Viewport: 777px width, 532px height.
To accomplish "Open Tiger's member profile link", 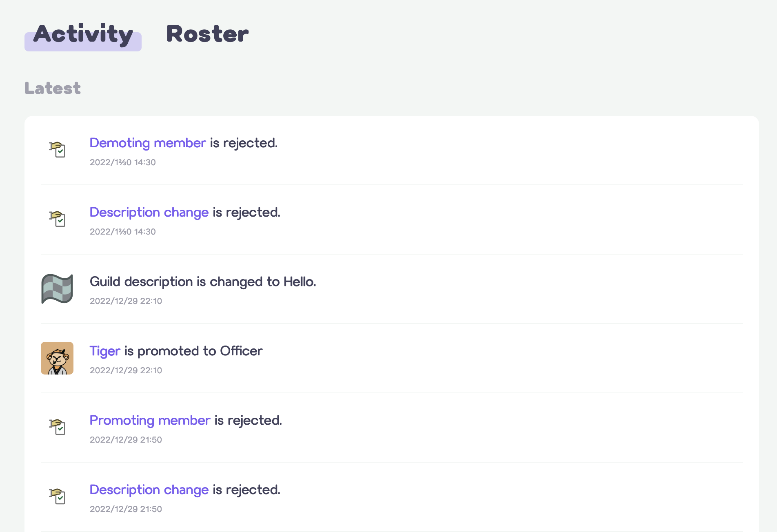I will tap(105, 351).
